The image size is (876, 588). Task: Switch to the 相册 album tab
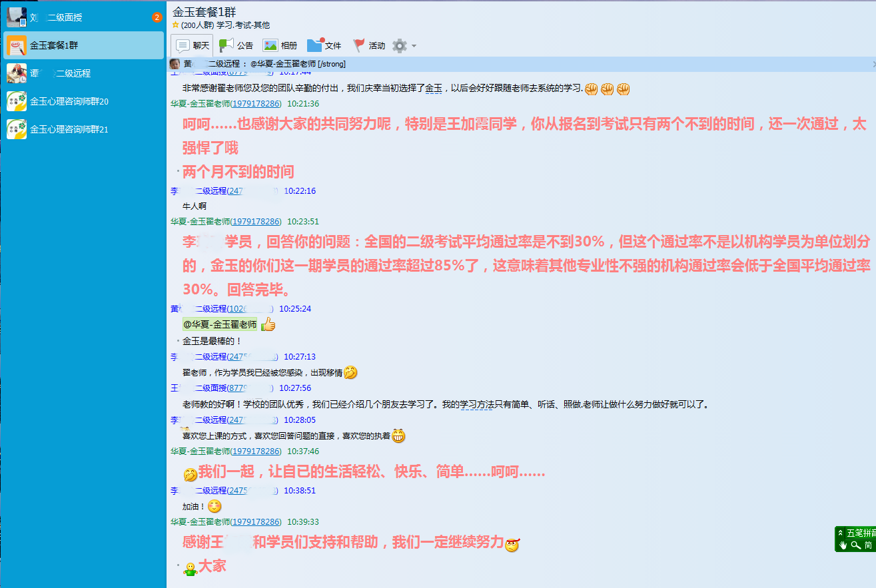coord(280,45)
